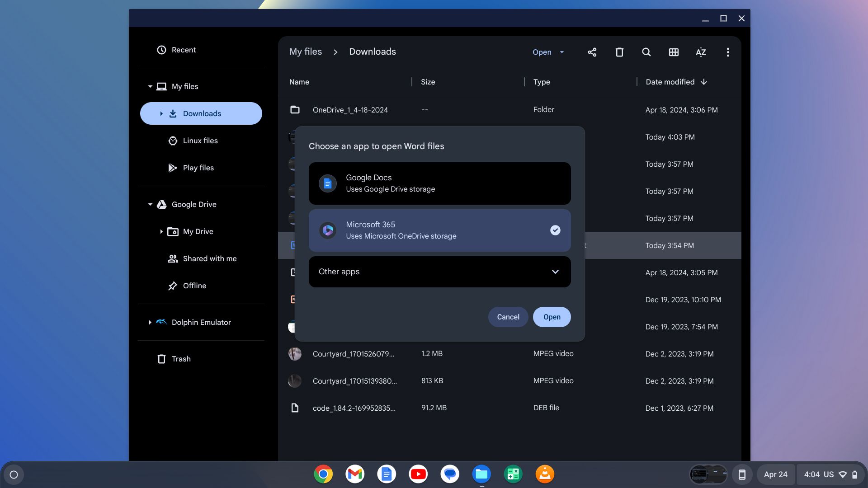Expand the My Drive folder arrow
Image resolution: width=868 pixels, height=488 pixels.
click(x=161, y=231)
